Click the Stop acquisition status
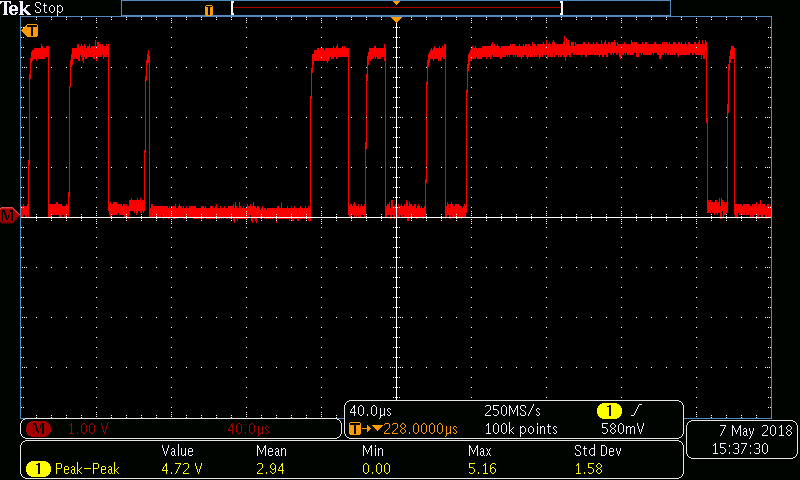Image resolution: width=800 pixels, height=480 pixels. point(49,8)
